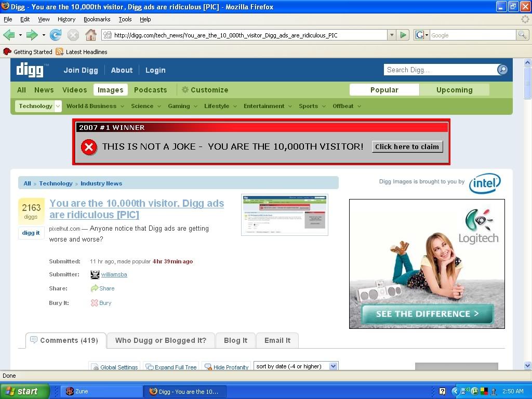This screenshot has width=532, height=399.
Task: Click the help question-mark tray icon
Action: point(443,391)
